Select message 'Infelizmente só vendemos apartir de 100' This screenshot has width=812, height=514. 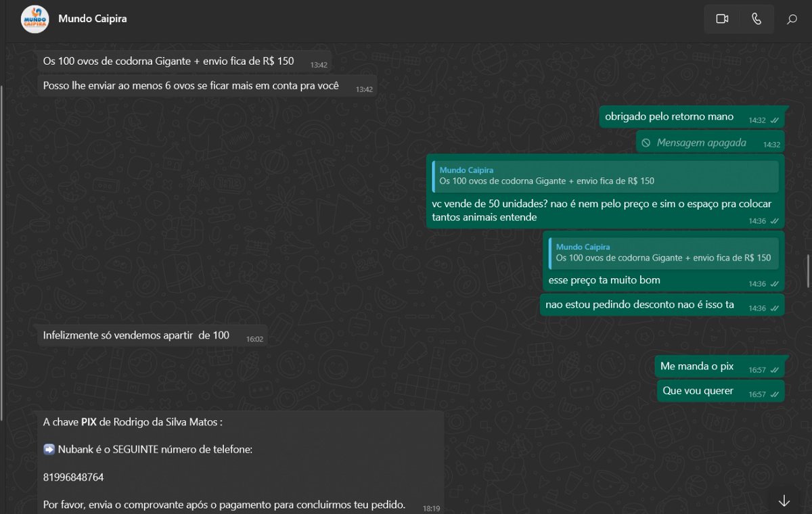coord(152,335)
